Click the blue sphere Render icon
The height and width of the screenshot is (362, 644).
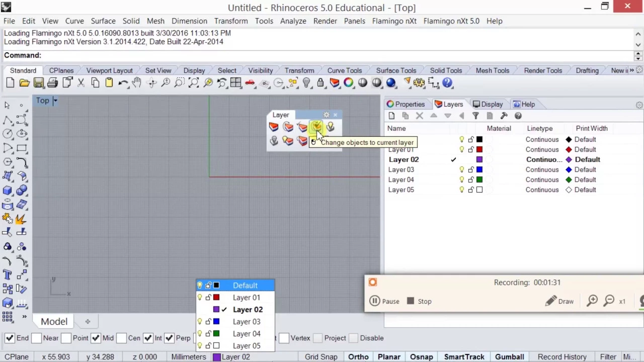click(x=391, y=83)
